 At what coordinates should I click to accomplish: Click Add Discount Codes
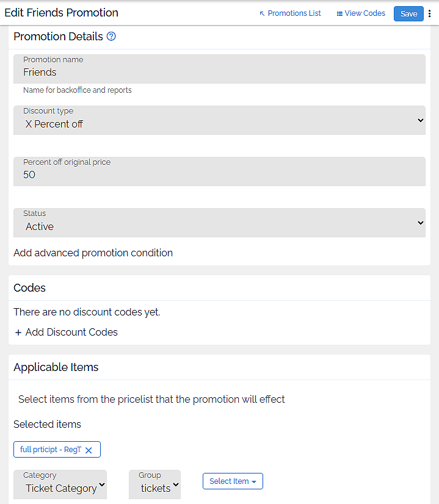click(x=71, y=333)
